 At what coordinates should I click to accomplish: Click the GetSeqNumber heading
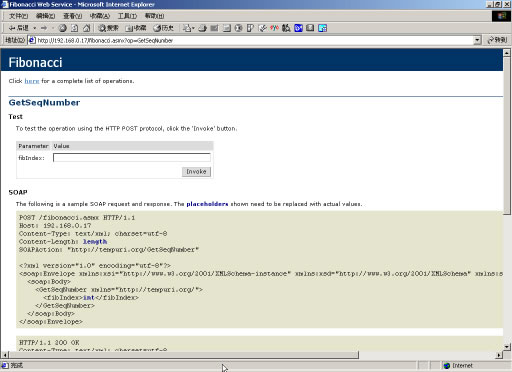(44, 102)
